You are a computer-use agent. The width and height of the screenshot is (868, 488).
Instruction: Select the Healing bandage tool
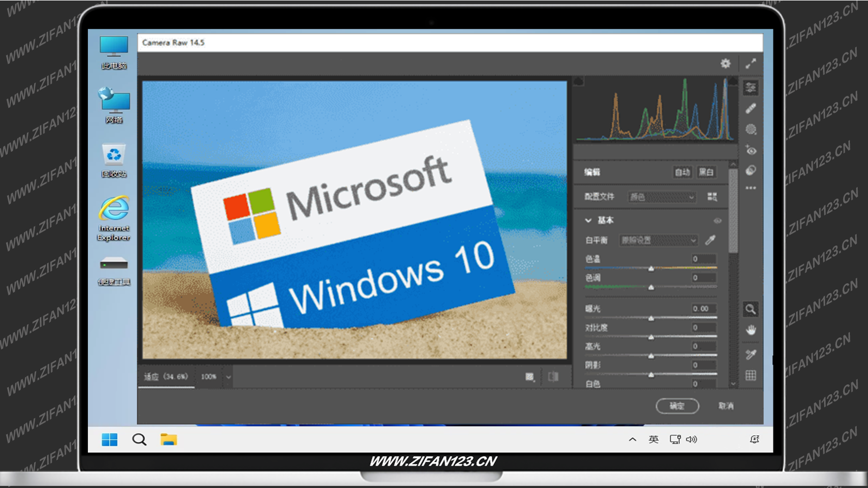[751, 108]
